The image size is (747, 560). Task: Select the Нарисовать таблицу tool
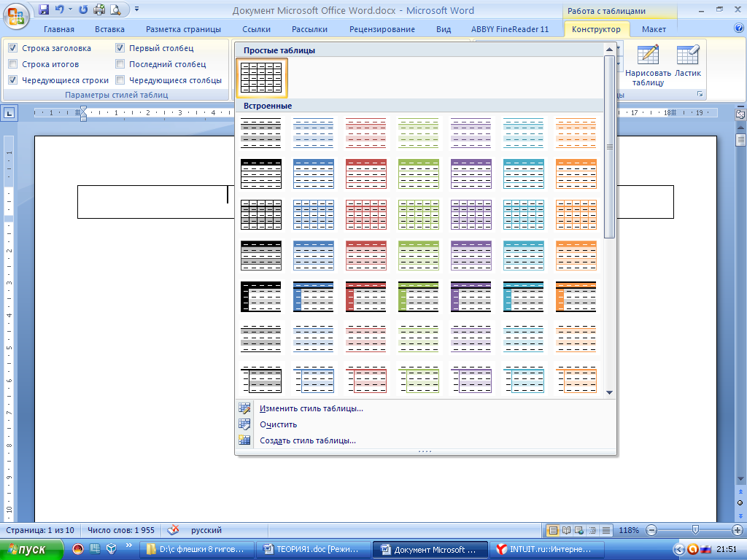pyautogui.click(x=648, y=65)
